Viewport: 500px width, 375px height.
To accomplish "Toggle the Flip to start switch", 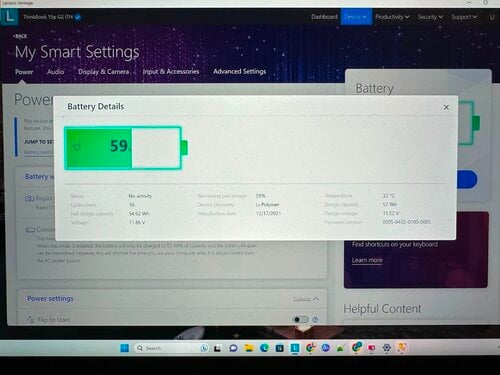I will [300, 320].
